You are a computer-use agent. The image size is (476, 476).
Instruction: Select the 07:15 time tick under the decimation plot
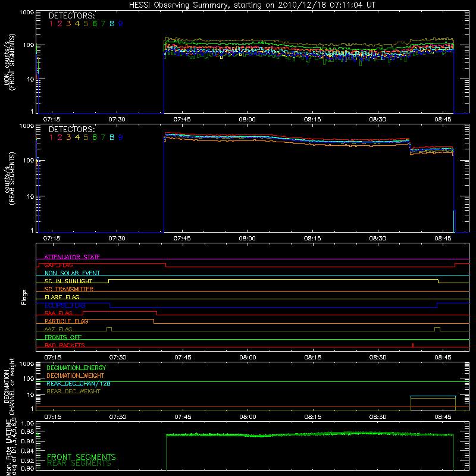pos(53,417)
